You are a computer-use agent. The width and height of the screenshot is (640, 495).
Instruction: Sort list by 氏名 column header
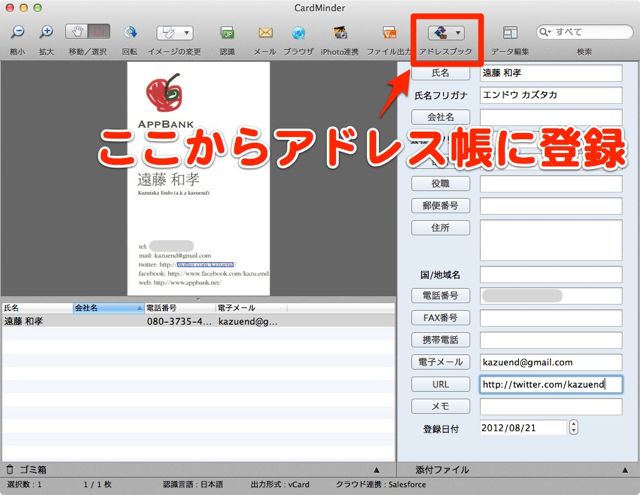[x=38, y=308]
